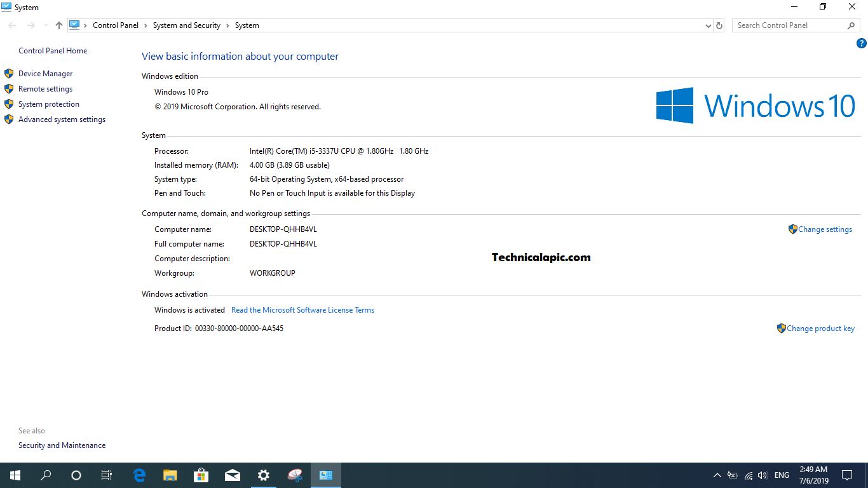The image size is (868, 488).
Task: Open Cortana circle on taskbar
Action: [x=76, y=475]
